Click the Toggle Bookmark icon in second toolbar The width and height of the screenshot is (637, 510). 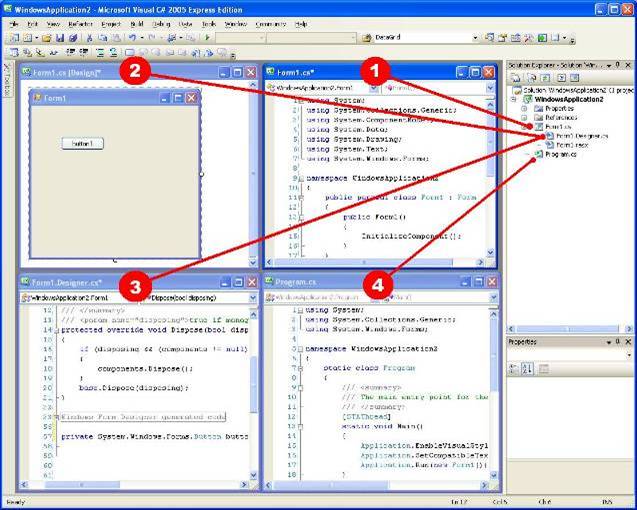pyautogui.click(x=130, y=52)
